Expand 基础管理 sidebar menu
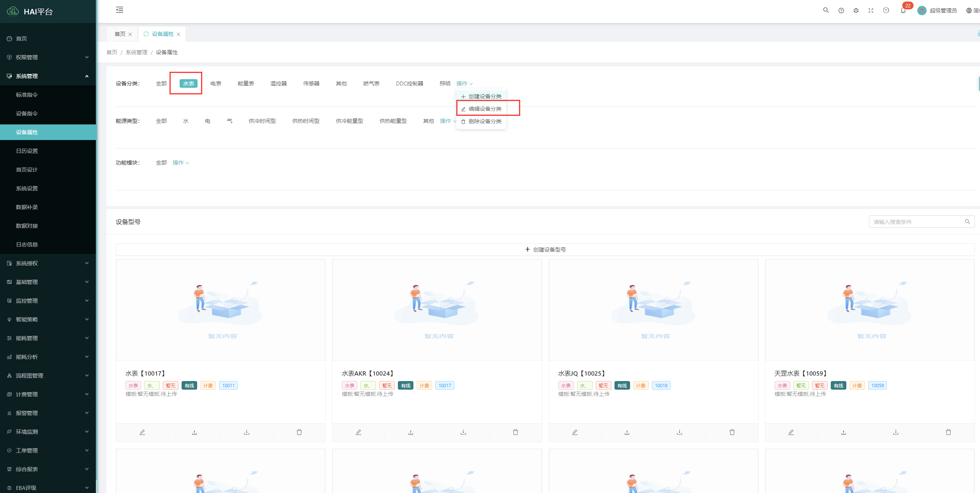Screen dimensions: 980x493 [x=48, y=282]
